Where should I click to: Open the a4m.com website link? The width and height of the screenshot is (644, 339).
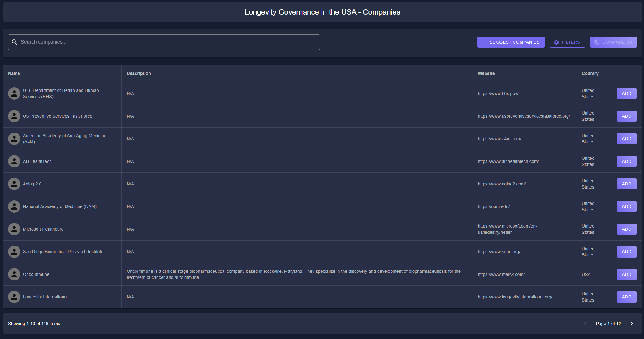coord(499,139)
